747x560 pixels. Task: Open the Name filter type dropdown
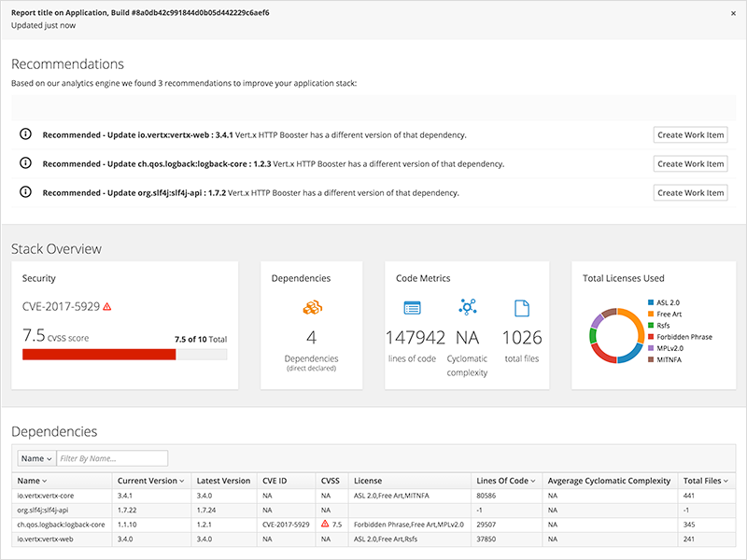pyautogui.click(x=36, y=458)
